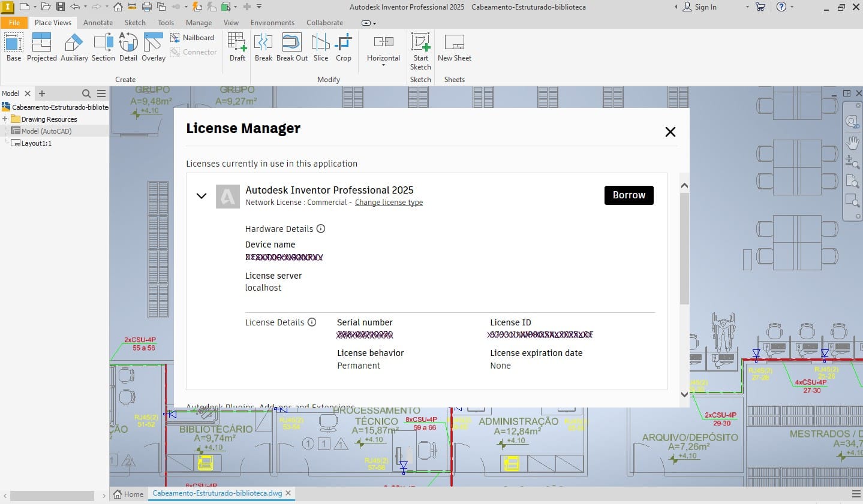The height and width of the screenshot is (504, 863).
Task: Open the Measure tool in quick access toolbar
Action: click(132, 7)
